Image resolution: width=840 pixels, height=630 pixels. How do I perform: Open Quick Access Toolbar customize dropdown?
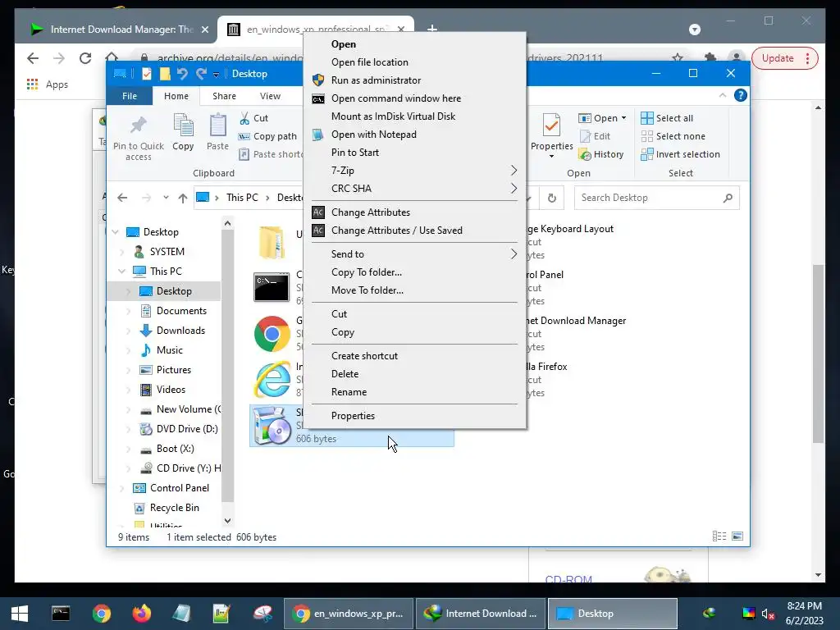pyautogui.click(x=216, y=75)
